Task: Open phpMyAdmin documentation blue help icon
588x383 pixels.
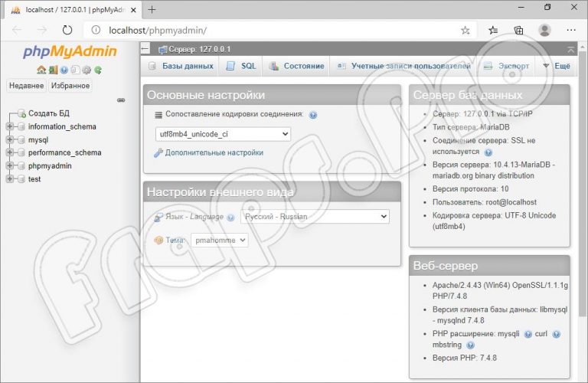Action: (x=64, y=70)
